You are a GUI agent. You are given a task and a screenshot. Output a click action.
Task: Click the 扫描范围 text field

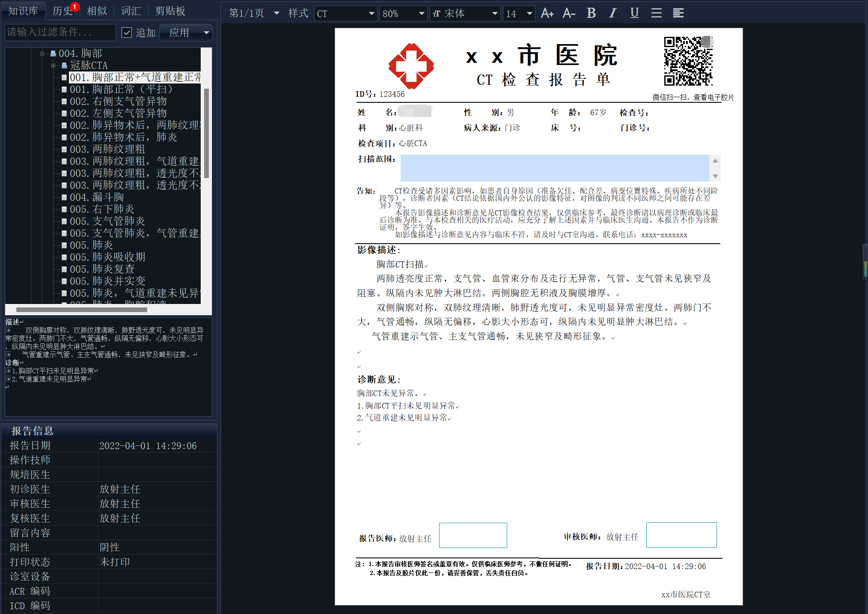point(555,168)
